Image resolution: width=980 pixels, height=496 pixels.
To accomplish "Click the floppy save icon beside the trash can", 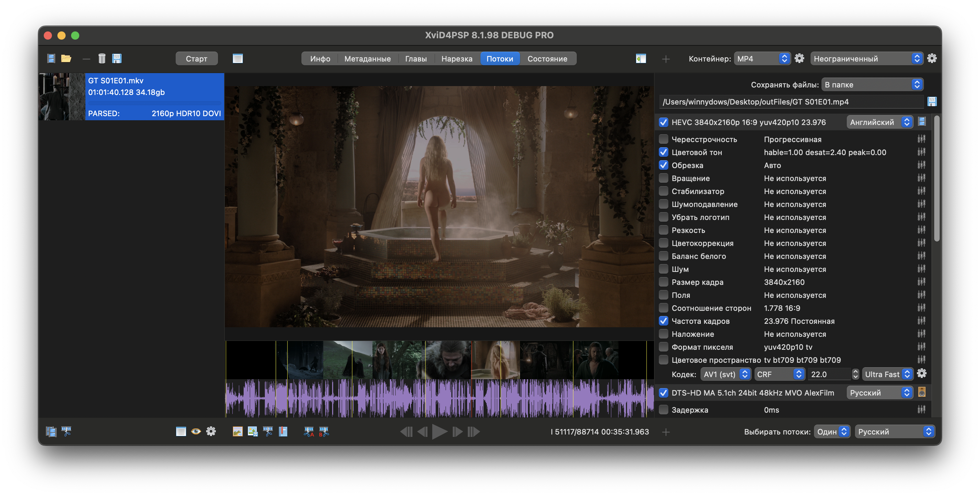I will pyautogui.click(x=117, y=58).
